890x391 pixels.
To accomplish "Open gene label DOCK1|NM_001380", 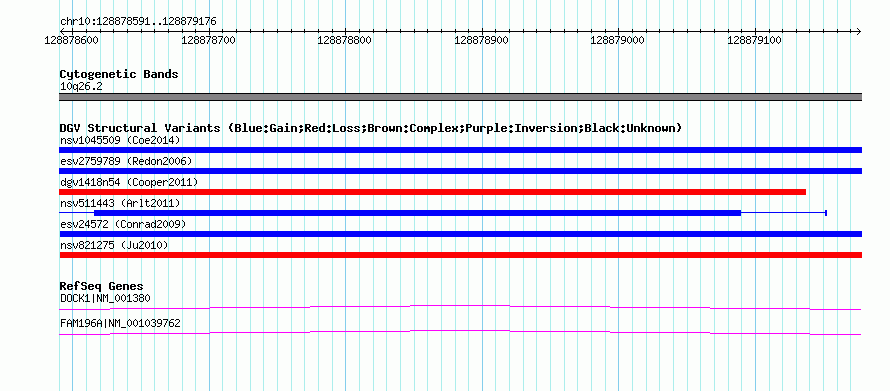I will coord(105,298).
